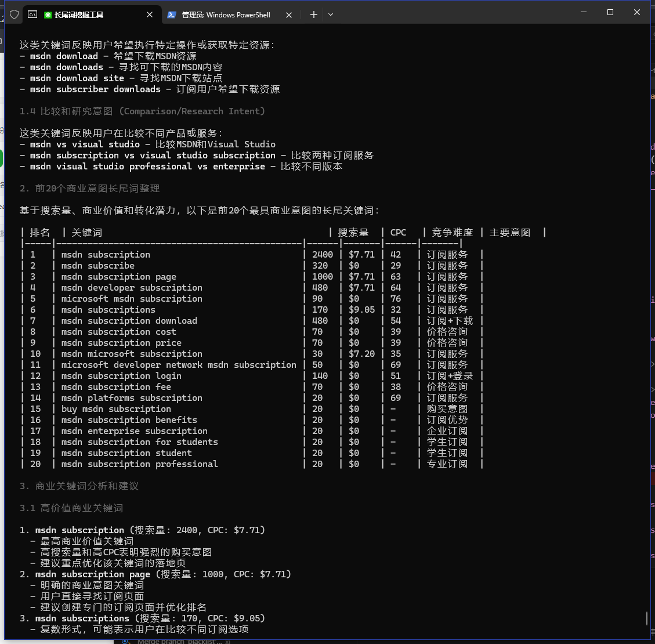Click the 订阅+下载 intent cell
The height and width of the screenshot is (644, 655).
click(450, 321)
